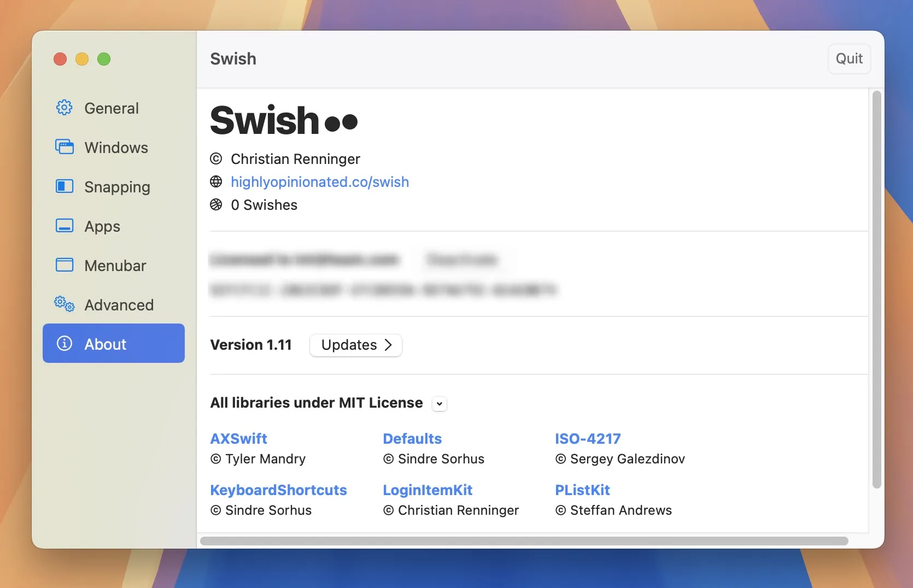Viewport: 913px width, 588px height.
Task: Click 'Tyler Mandry' copyright text
Action: (x=266, y=459)
